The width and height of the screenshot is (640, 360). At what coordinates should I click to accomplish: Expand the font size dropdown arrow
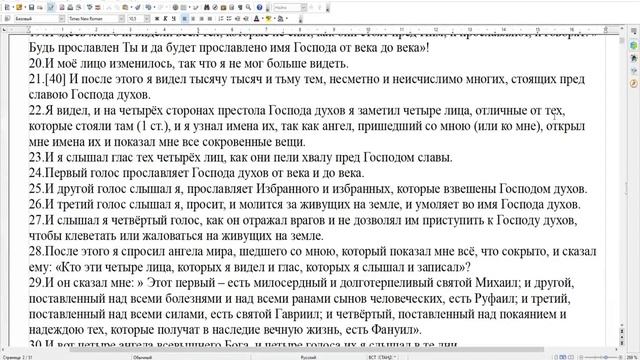click(x=147, y=18)
